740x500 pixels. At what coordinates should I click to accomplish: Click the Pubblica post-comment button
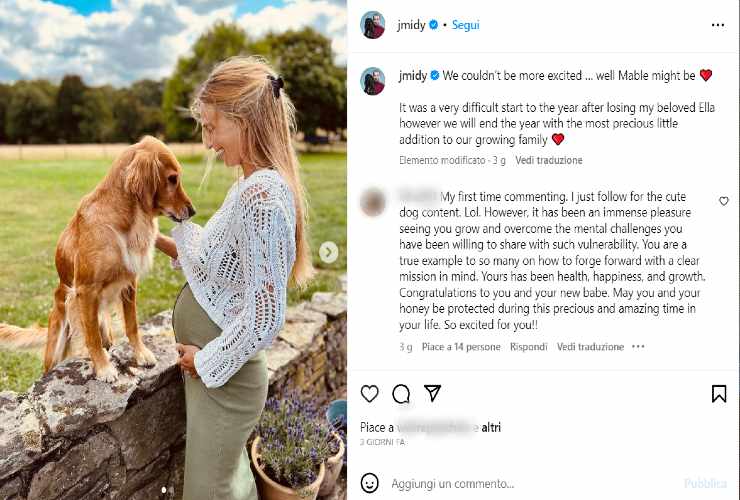pyautogui.click(x=705, y=483)
